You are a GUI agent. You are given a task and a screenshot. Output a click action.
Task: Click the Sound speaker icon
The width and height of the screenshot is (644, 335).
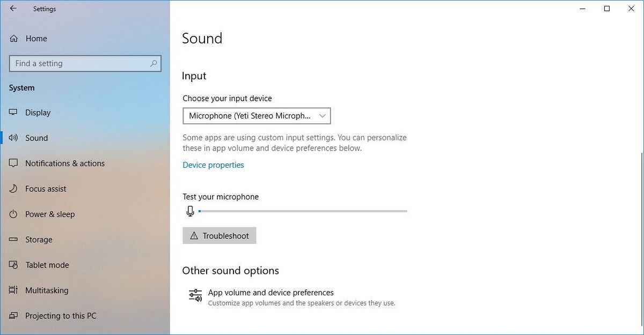tap(13, 138)
